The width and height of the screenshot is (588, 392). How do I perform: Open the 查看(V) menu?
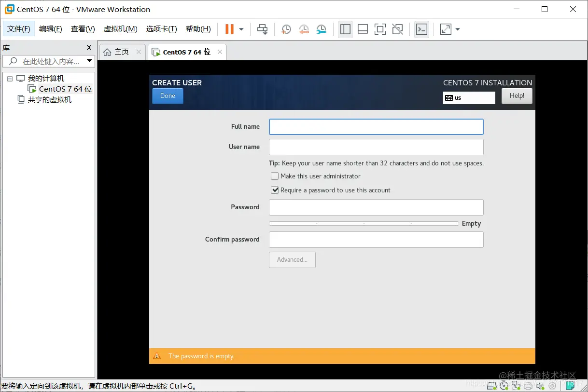83,29
